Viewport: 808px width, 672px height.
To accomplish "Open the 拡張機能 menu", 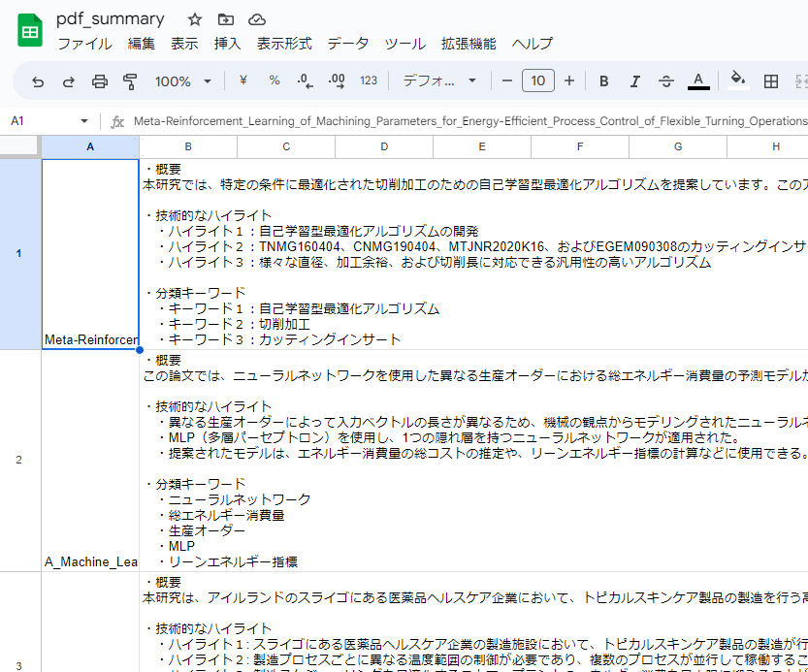I will coord(469,44).
